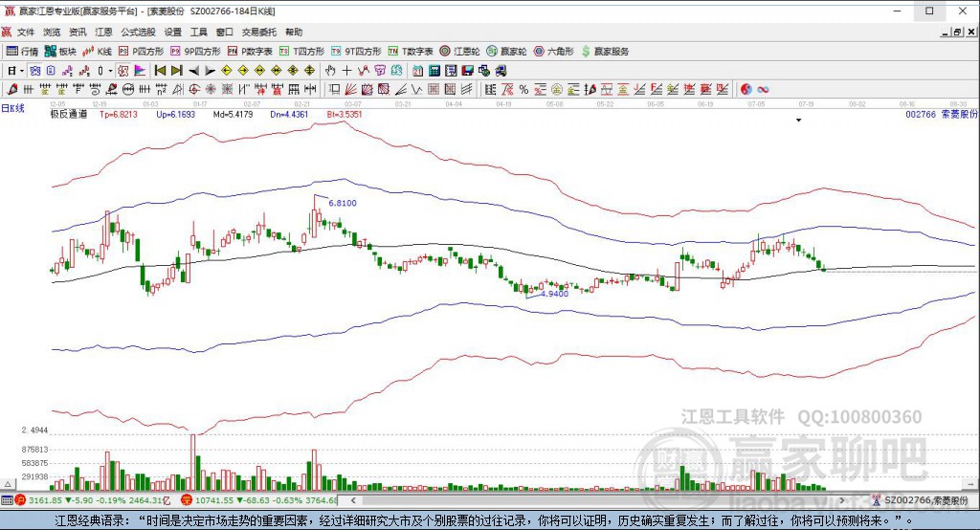Open the 交易委托 menu

(259, 32)
